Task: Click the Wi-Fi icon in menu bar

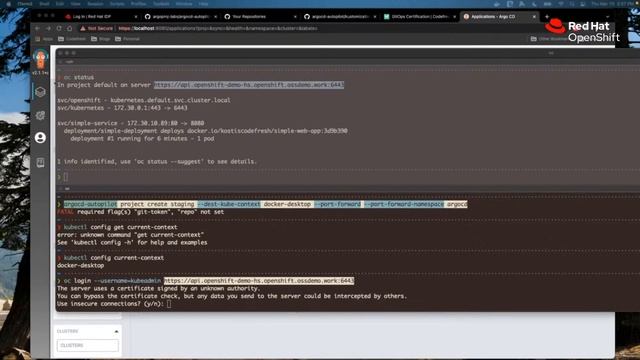Action: (560, 4)
